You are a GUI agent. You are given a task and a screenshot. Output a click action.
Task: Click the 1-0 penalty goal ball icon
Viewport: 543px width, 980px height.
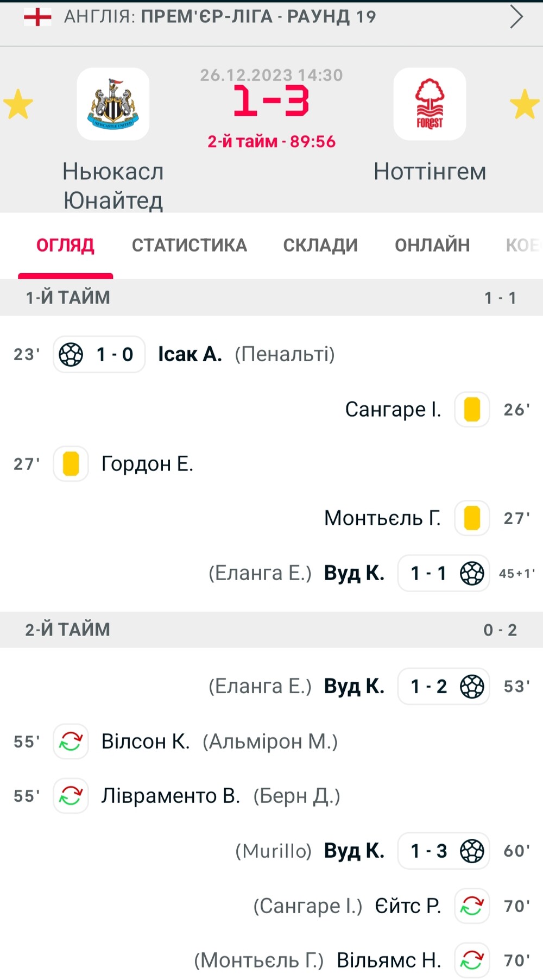pyautogui.click(x=71, y=355)
